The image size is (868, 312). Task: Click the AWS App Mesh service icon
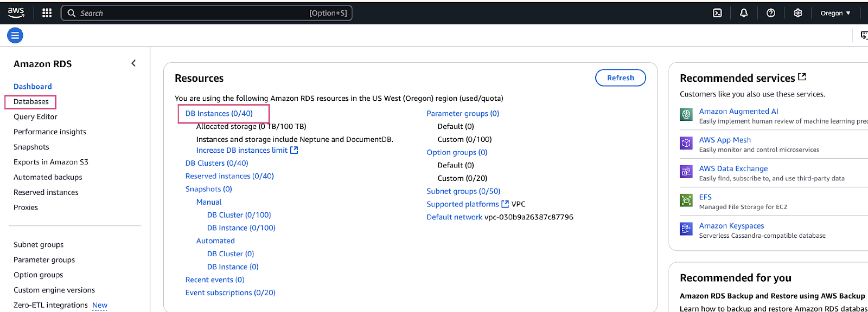[686, 143]
